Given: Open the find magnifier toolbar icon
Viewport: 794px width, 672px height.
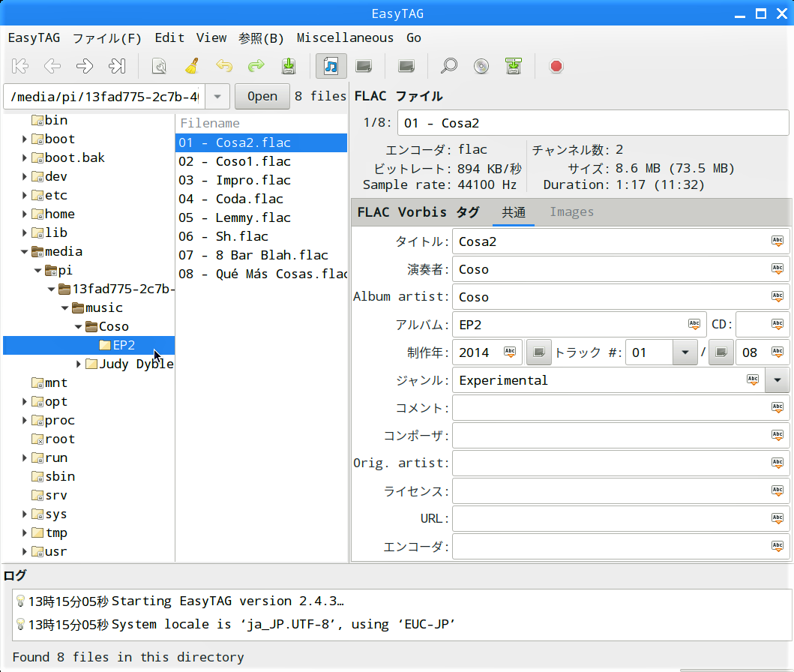Looking at the screenshot, I should coord(448,66).
